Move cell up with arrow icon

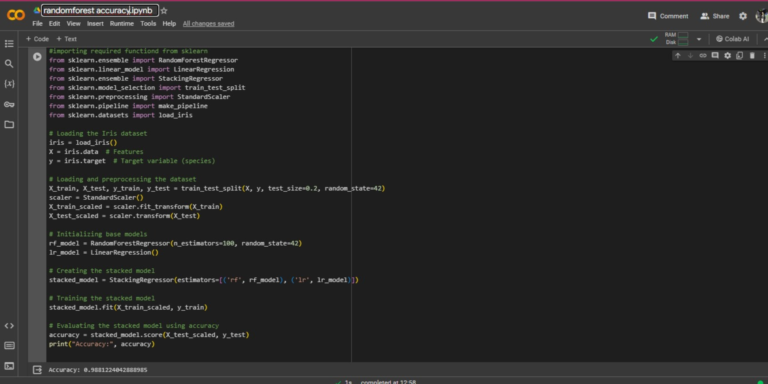click(678, 55)
